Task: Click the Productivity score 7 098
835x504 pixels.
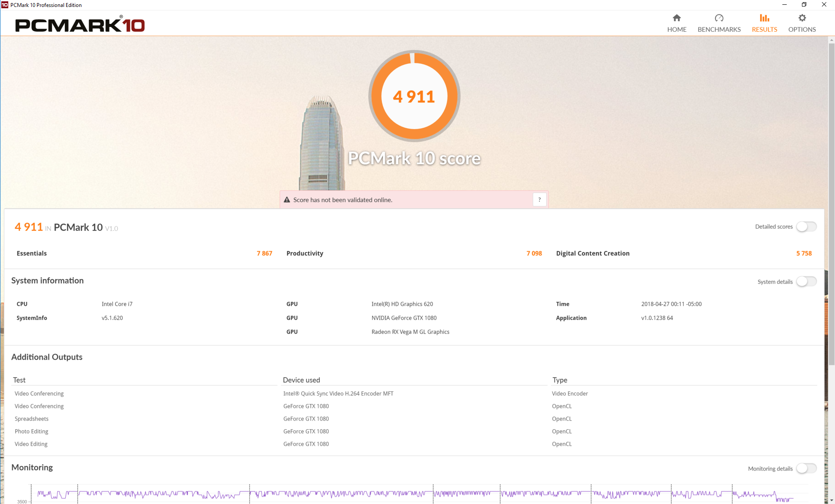Action: pos(534,253)
